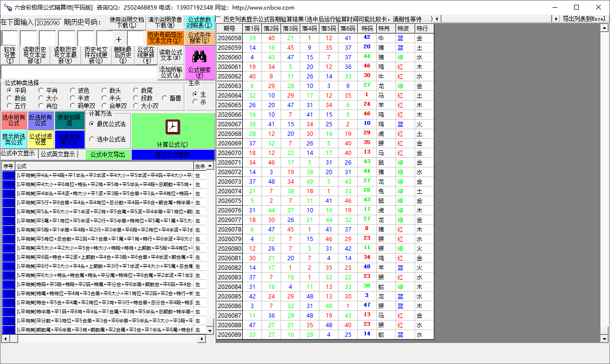Click red 选中所有公式 button

(13, 120)
